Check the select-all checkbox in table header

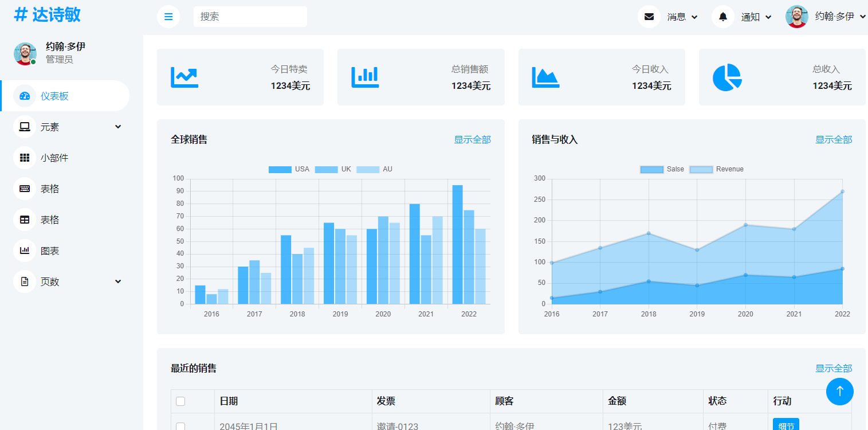coord(180,401)
